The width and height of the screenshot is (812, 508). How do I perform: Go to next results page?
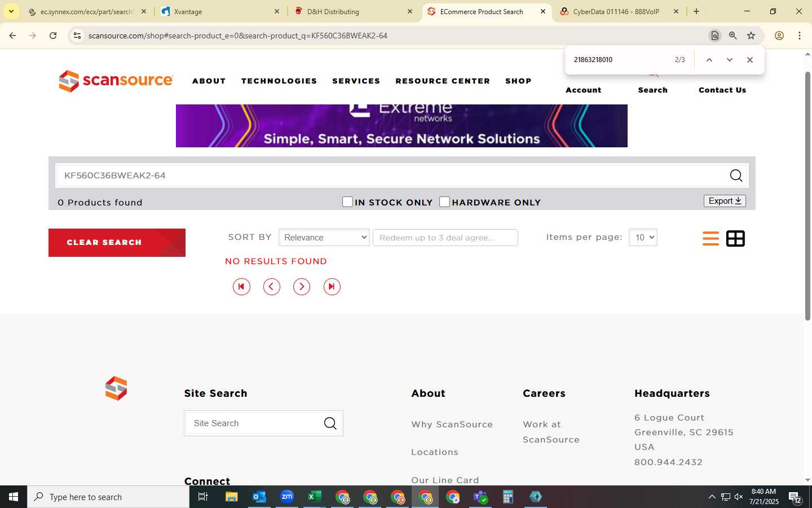(x=302, y=287)
